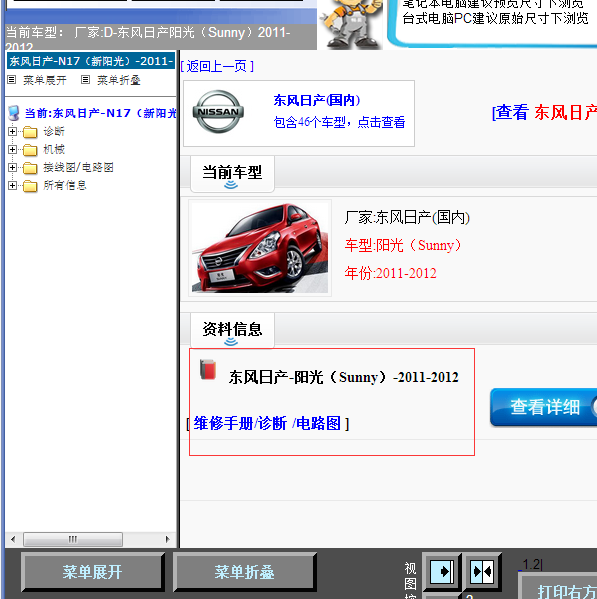The height and width of the screenshot is (599, 597).
Task: Click the 机械 folder icon
Action: tap(30, 150)
